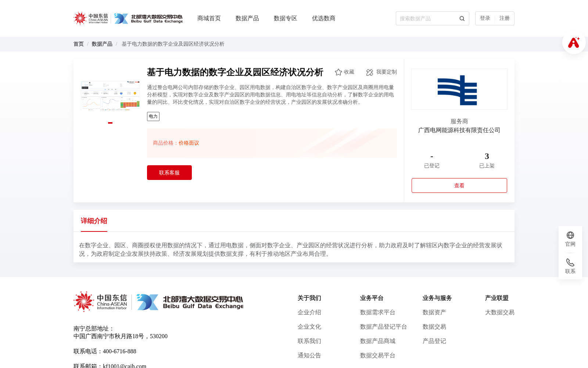Click the search magnifier icon
The height and width of the screenshot is (368, 588).
[x=462, y=18]
